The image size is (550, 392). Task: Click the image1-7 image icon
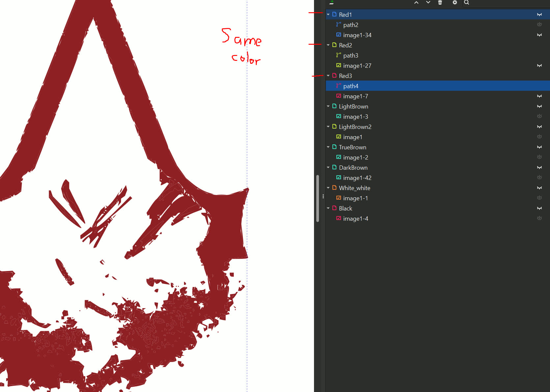point(338,96)
